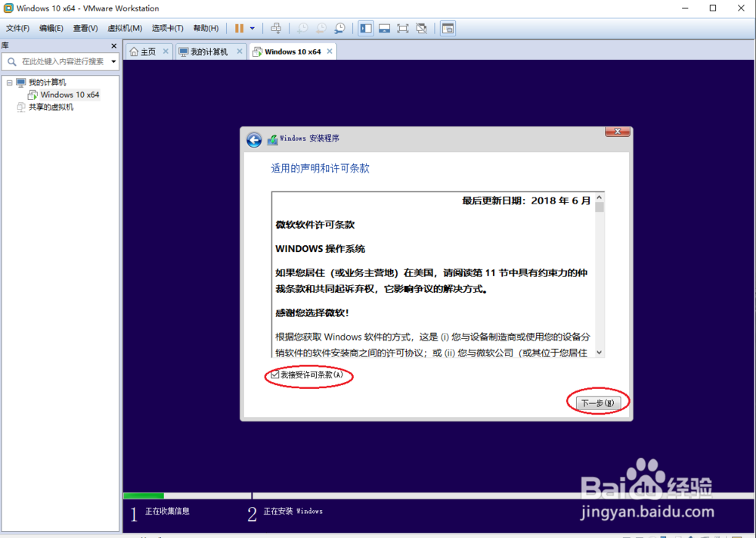Maximize the VMware Workstation window
This screenshot has height=538, width=756.
pyautogui.click(x=713, y=8)
